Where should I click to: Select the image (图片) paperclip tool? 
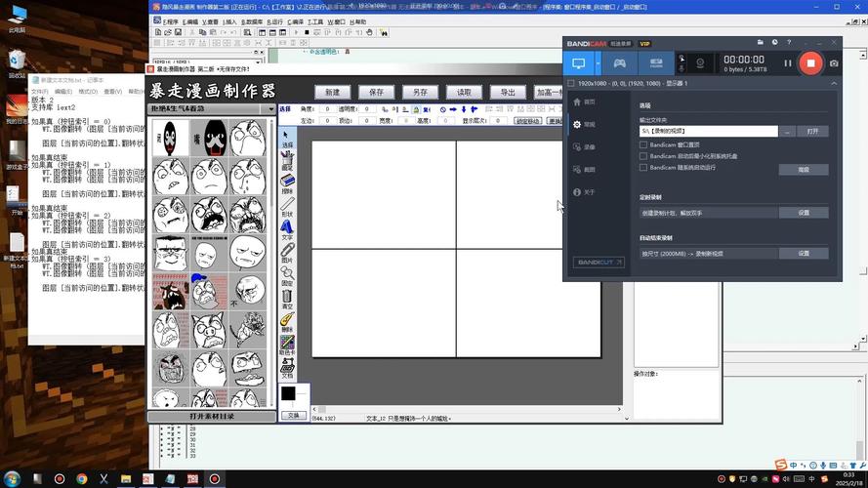tap(287, 252)
